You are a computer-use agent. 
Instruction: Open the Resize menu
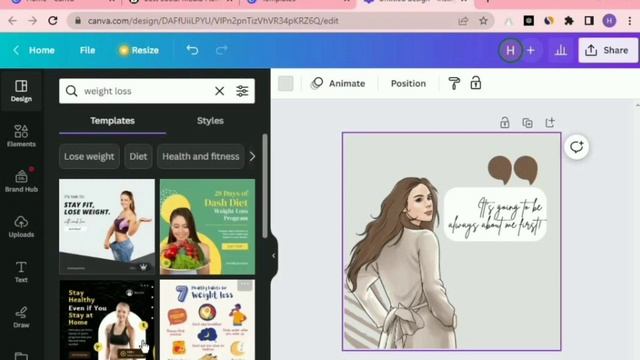(x=139, y=50)
